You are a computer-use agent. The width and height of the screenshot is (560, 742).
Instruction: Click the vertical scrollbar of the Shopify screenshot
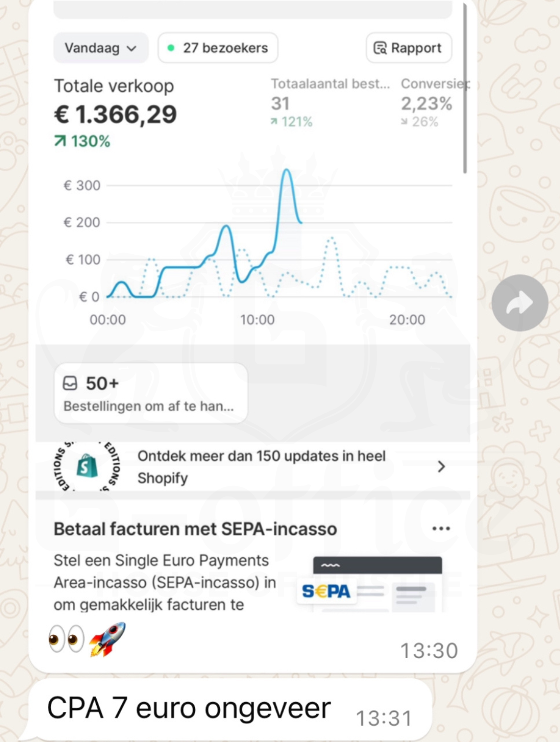point(465,89)
